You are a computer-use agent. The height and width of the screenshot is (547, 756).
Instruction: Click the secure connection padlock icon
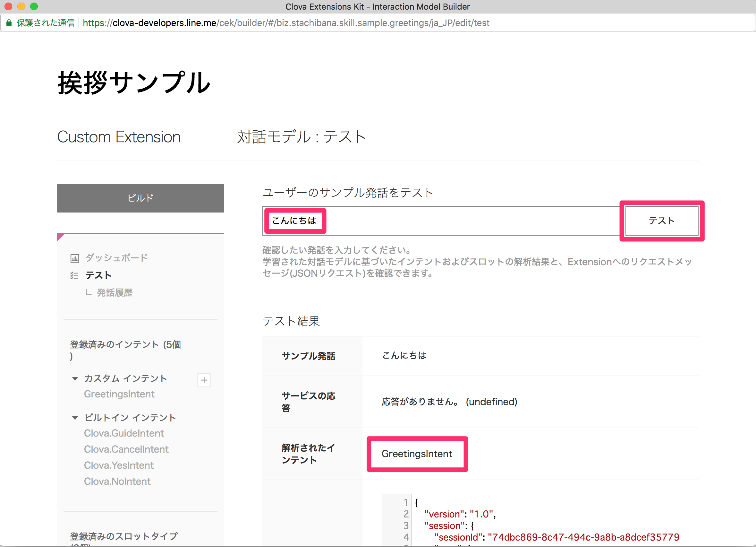9,23
